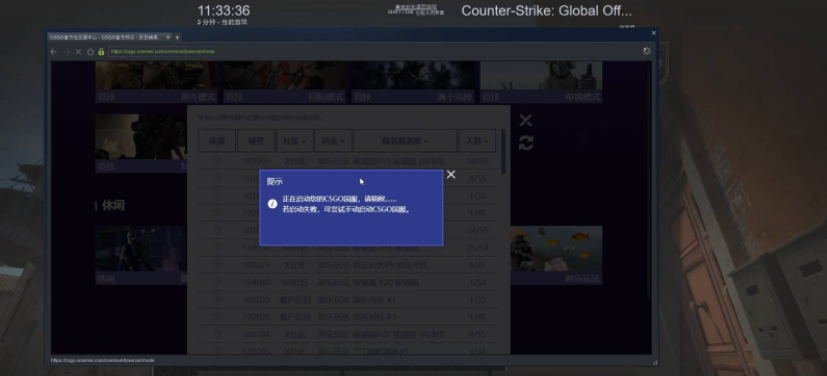Click the loading spinner icon in the toolbar
The height and width of the screenshot is (376, 827).
(647, 51)
